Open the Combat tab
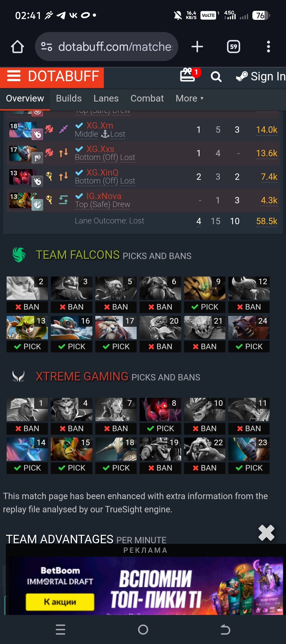Viewport: 286px width, 644px height. [x=147, y=98]
